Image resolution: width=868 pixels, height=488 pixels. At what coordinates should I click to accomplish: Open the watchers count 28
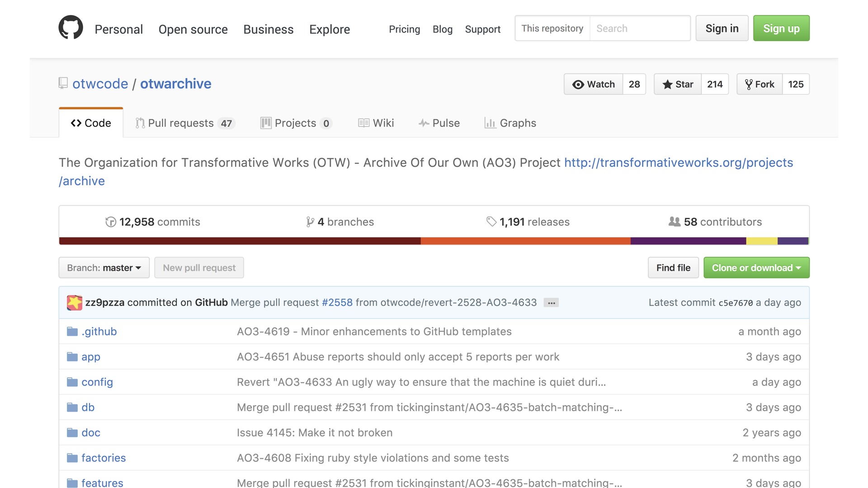[634, 84]
